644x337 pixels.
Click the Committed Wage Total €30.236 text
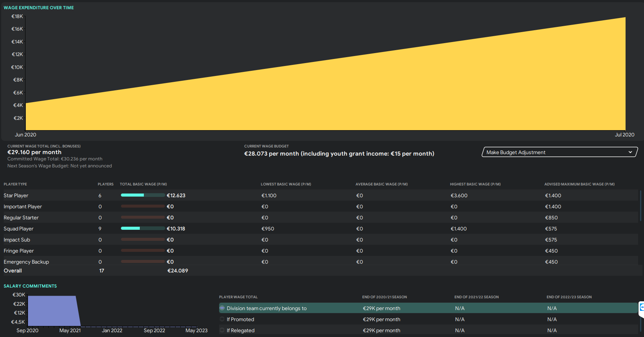pyautogui.click(x=55, y=159)
